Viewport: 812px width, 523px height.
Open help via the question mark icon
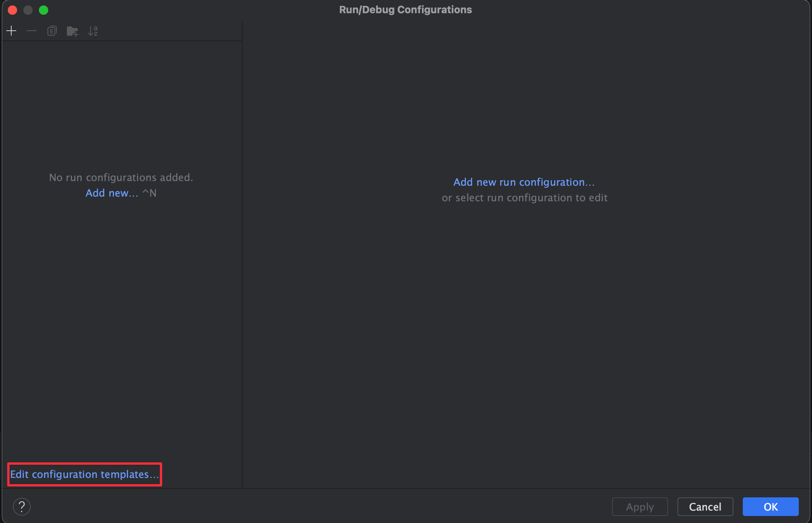tap(22, 507)
